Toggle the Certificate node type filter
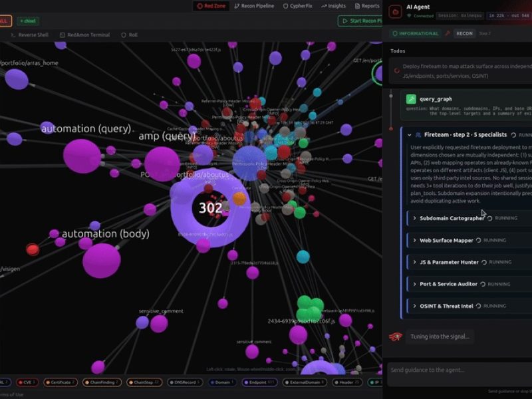Viewport: 532px width, 399px height. click(x=61, y=382)
